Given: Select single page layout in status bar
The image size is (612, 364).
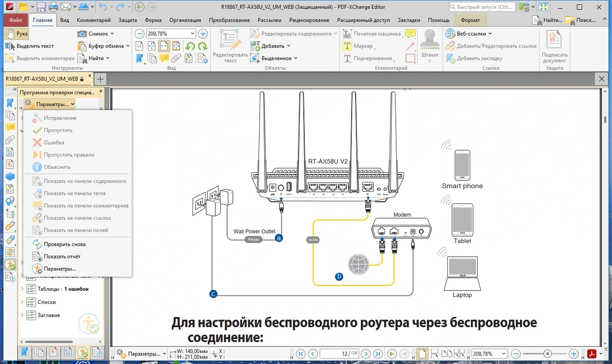Looking at the screenshot, I should click(x=422, y=353).
